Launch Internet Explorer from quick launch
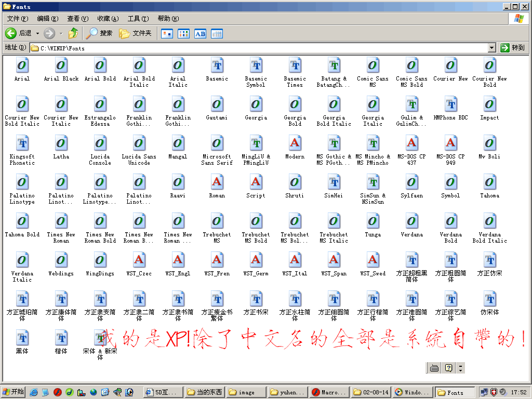 pyautogui.click(x=34, y=392)
